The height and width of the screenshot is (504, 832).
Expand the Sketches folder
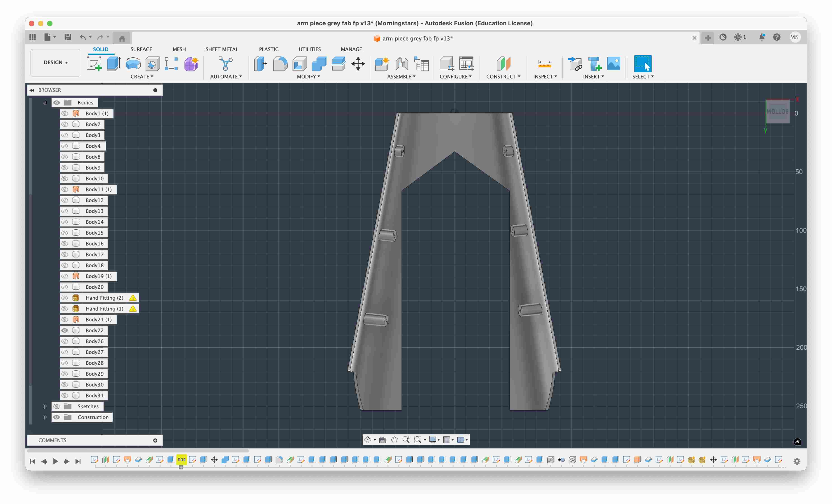[45, 406]
